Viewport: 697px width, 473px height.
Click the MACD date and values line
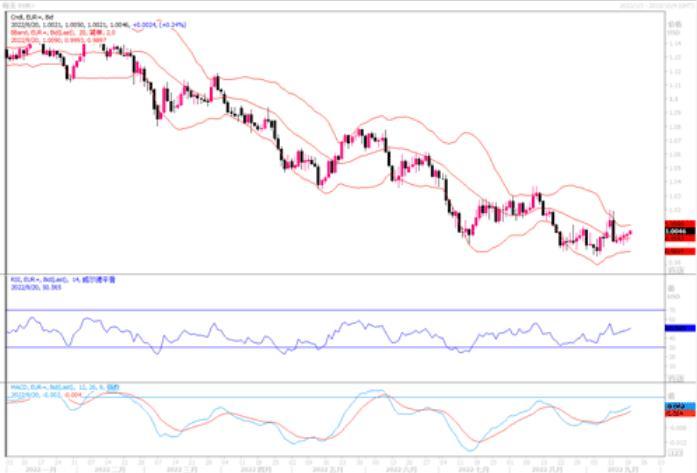click(x=46, y=395)
